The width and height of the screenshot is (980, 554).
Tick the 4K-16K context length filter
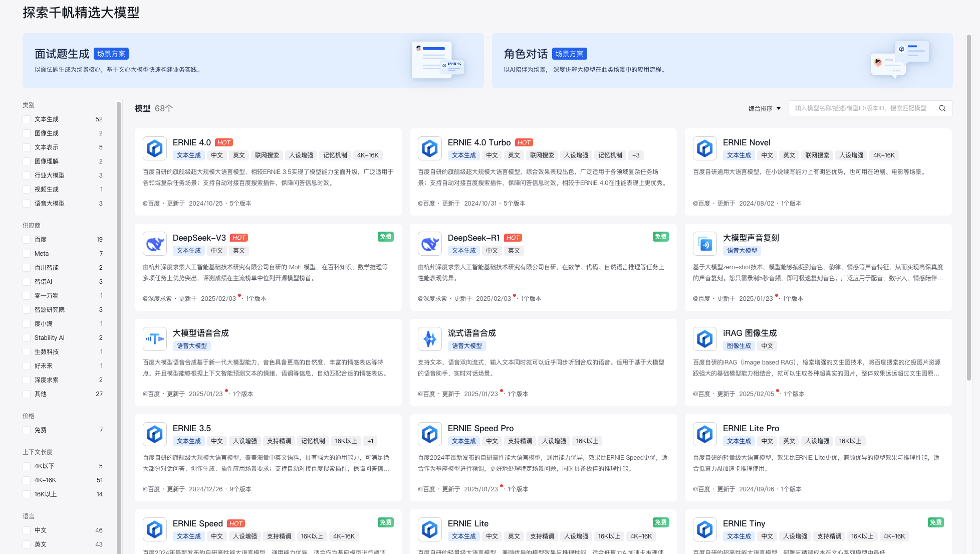pyautogui.click(x=27, y=480)
